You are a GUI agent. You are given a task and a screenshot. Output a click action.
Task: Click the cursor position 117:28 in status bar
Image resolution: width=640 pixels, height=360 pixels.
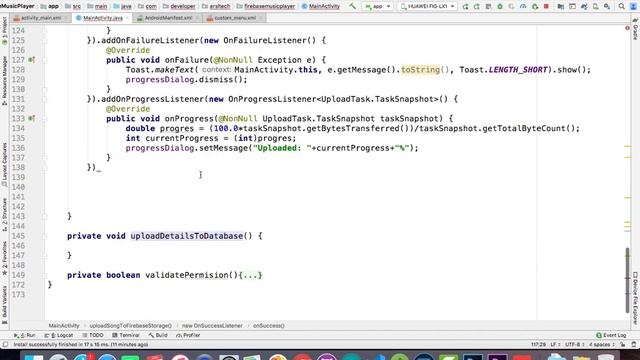pyautogui.click(x=538, y=345)
